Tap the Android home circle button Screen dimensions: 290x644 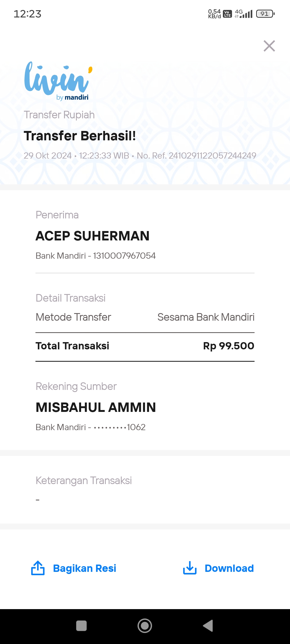coord(145,626)
